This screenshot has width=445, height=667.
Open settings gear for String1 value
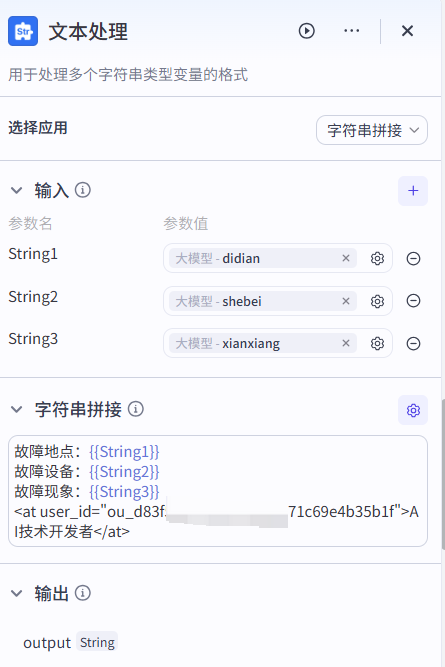[x=377, y=259]
